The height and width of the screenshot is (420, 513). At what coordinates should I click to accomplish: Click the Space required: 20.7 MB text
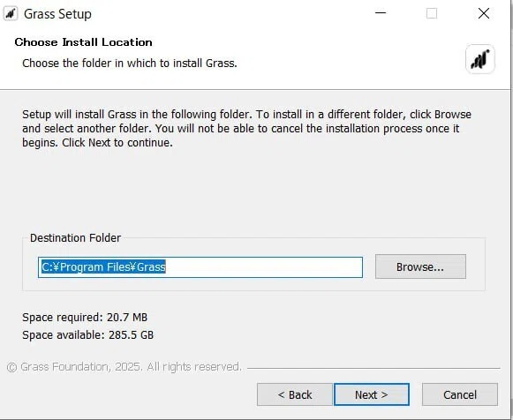pos(85,318)
